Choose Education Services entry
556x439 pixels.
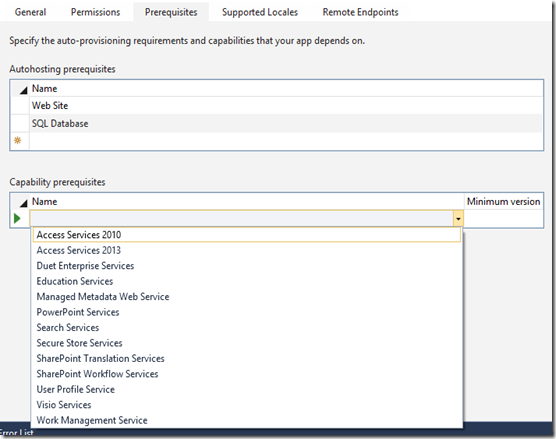[247, 281]
